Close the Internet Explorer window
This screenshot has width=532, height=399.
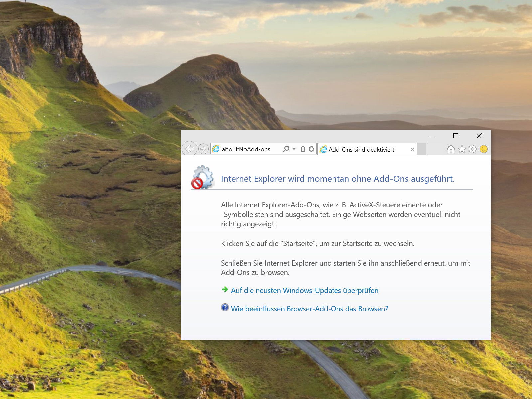coord(479,136)
